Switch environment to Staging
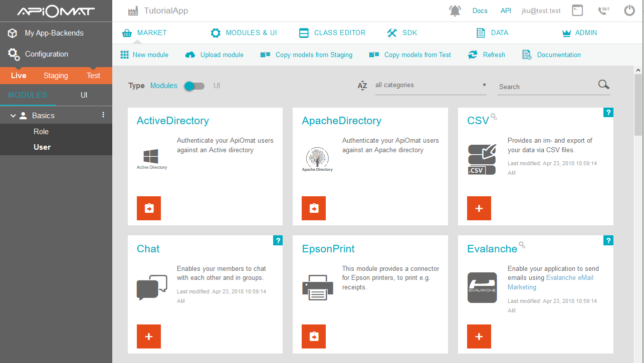 point(56,76)
